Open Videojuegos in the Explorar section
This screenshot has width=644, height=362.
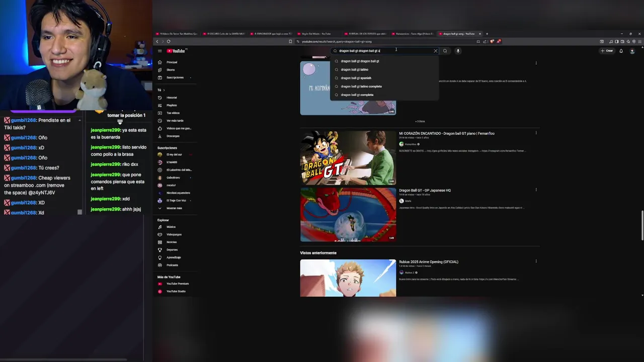point(174,234)
